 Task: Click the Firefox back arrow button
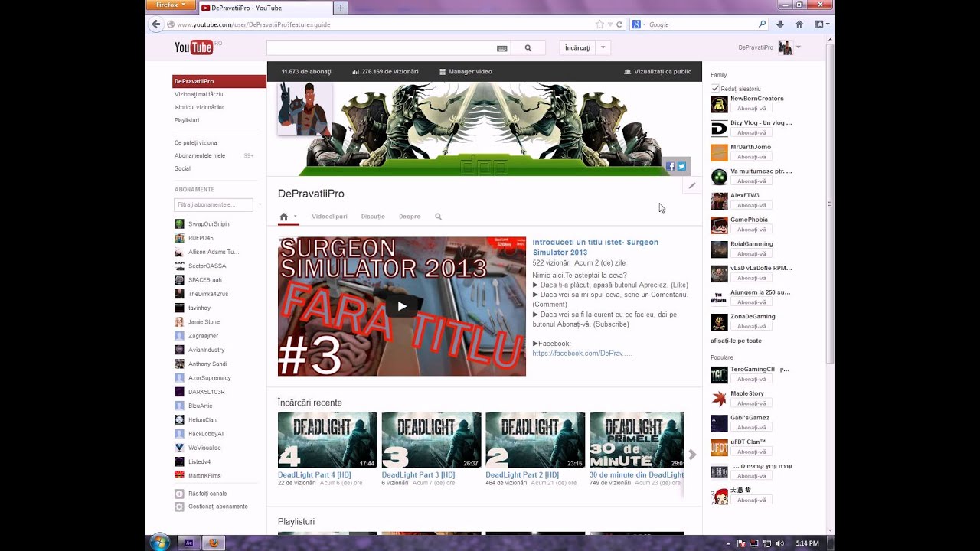point(156,24)
